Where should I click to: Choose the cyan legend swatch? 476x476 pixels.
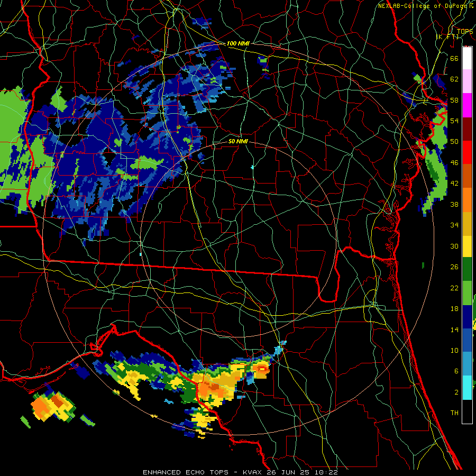pos(467,388)
